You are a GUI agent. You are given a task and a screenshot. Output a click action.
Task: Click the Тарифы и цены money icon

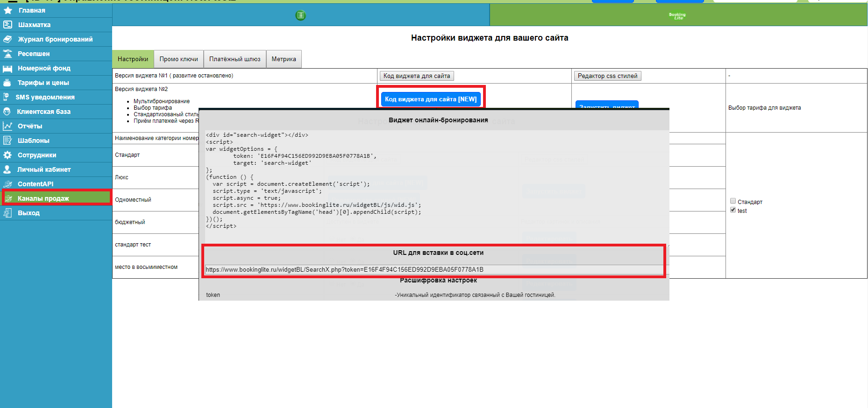7,83
